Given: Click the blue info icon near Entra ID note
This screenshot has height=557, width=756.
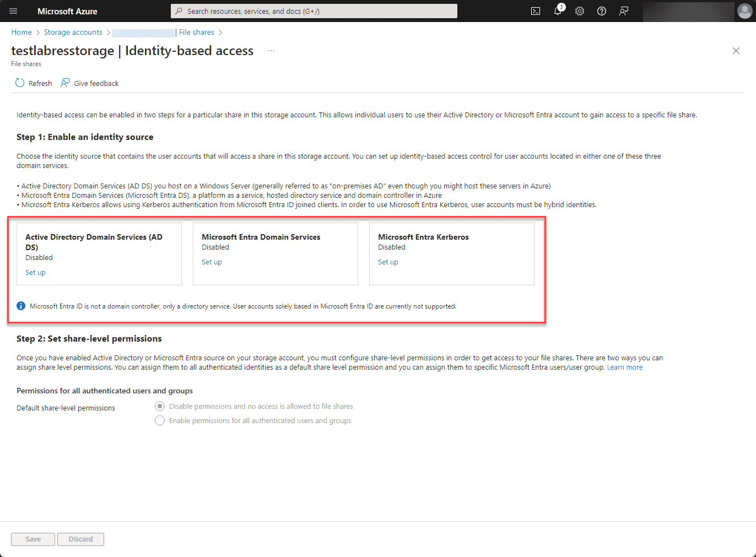Looking at the screenshot, I should point(21,306).
